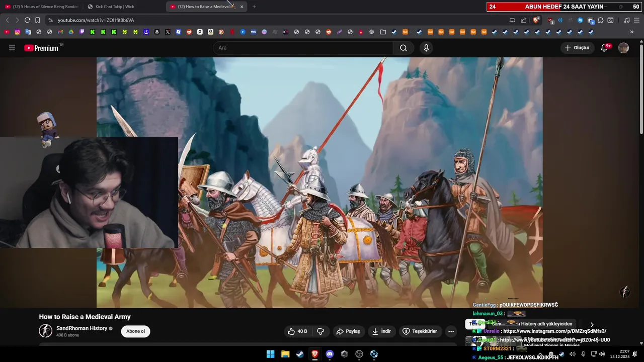Image resolution: width=644 pixels, height=362 pixels.
Task: Open the Windows Start menu
Action: click(270, 354)
